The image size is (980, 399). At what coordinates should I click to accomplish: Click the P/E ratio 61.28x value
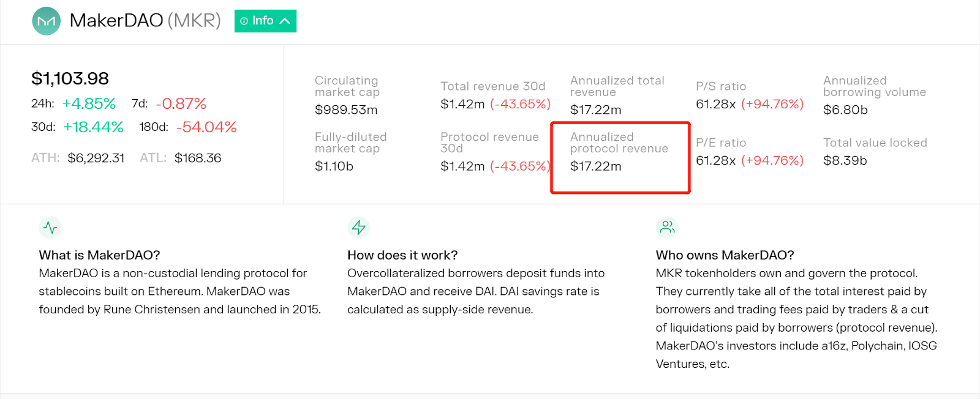click(x=716, y=160)
